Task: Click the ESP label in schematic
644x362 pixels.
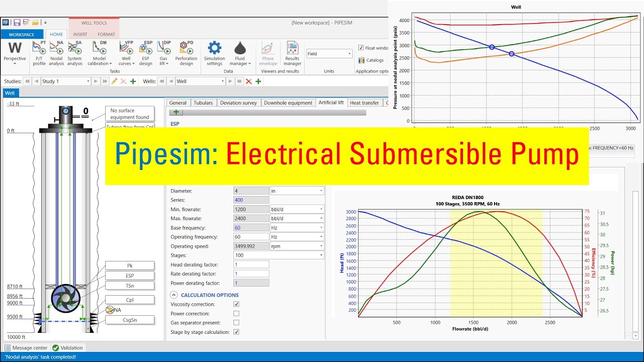Action: [x=130, y=276]
